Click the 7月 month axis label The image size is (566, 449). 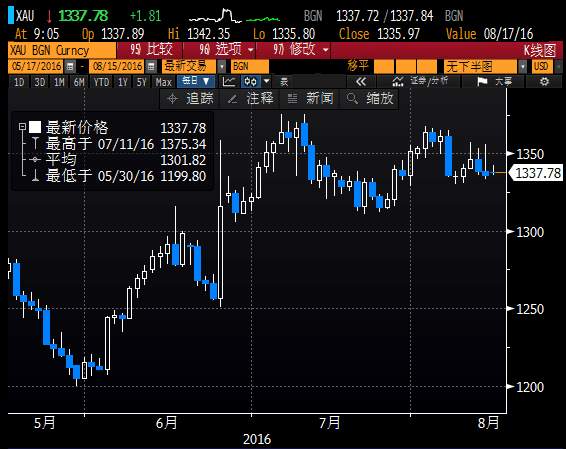pos(330,422)
